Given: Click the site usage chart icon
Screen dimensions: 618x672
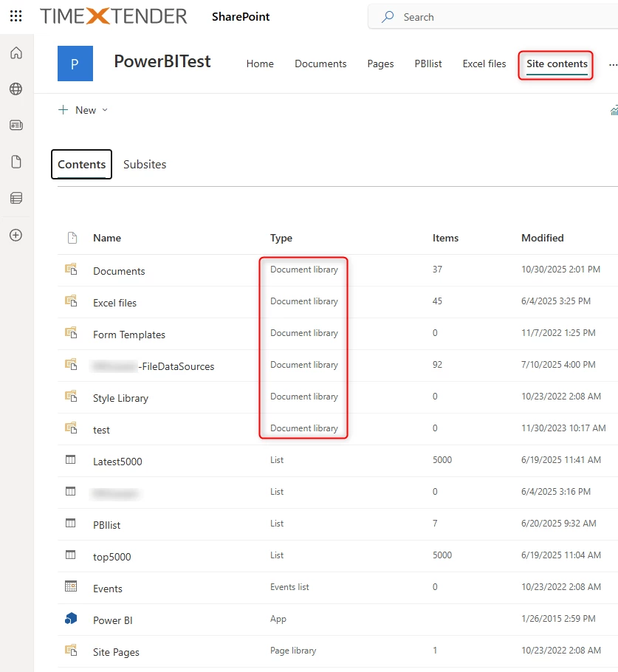Looking at the screenshot, I should pyautogui.click(x=614, y=110).
